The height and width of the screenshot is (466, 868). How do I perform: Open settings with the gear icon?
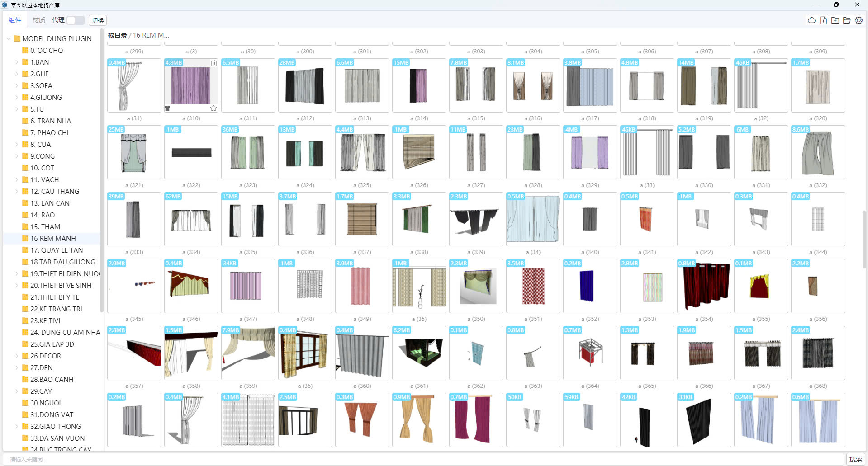click(x=859, y=20)
